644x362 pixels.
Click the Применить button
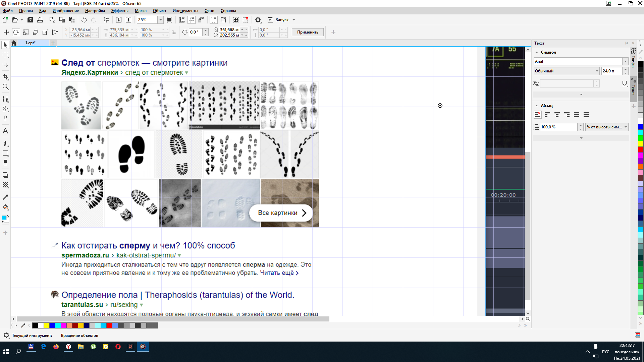[x=308, y=32]
